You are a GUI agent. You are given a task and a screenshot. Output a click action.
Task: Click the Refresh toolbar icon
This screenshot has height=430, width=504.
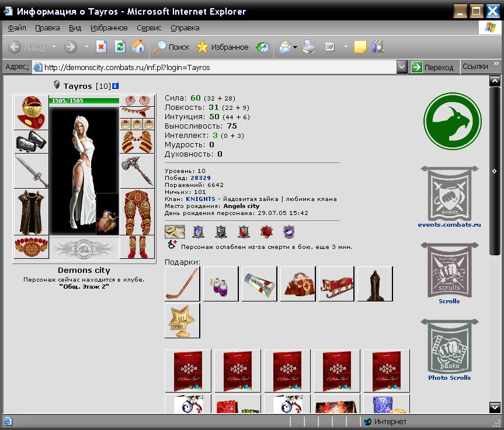[120, 47]
